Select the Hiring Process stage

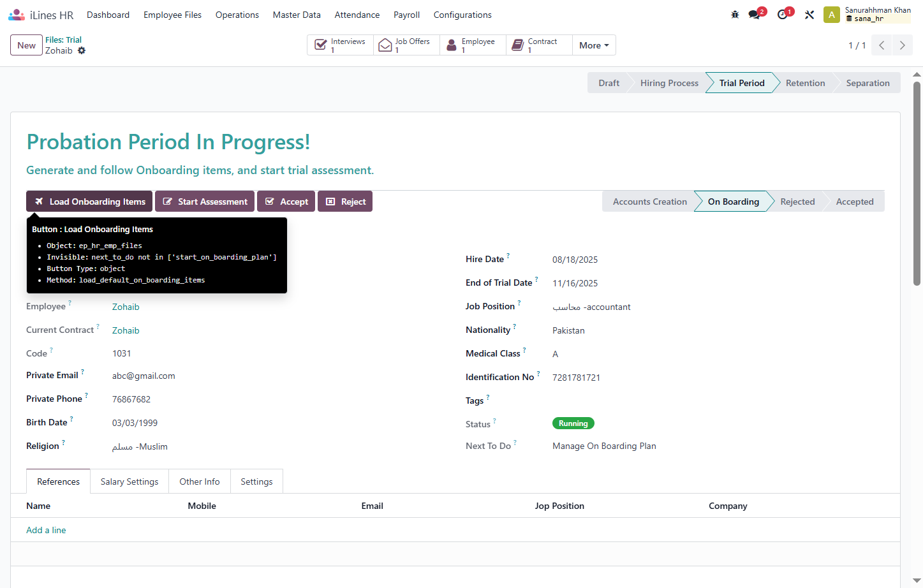[669, 83]
